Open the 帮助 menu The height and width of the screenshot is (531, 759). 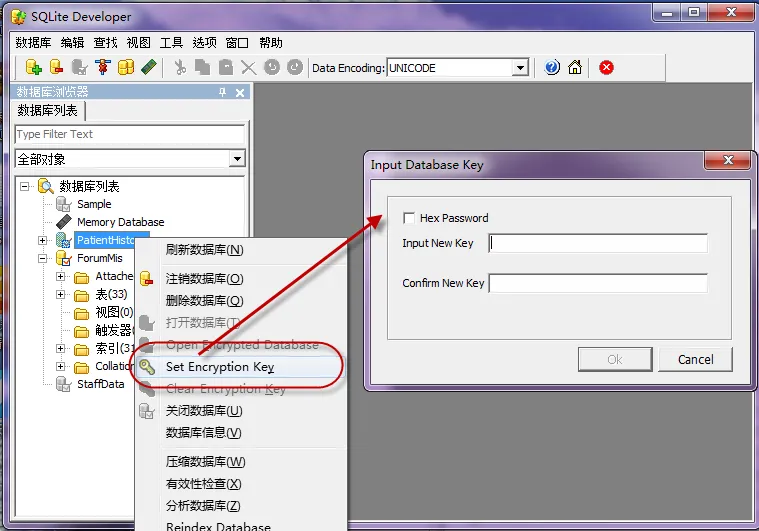coord(271,43)
